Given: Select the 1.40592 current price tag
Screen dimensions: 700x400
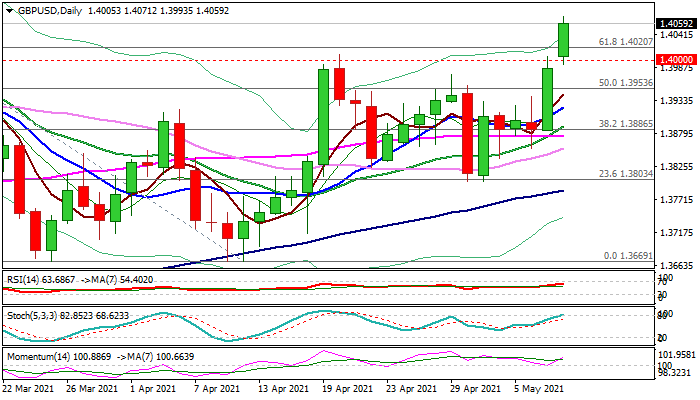Looking at the screenshot, I should (677, 23).
